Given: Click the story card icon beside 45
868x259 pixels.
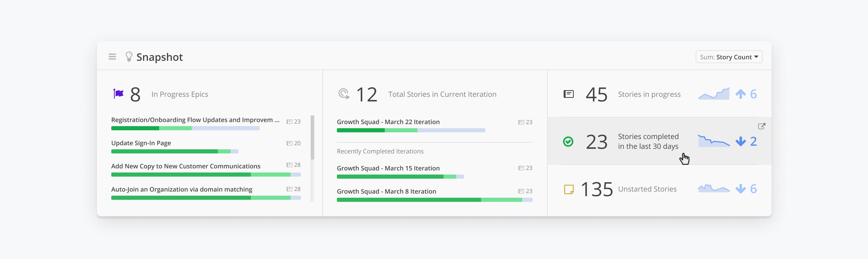Looking at the screenshot, I should pos(568,94).
